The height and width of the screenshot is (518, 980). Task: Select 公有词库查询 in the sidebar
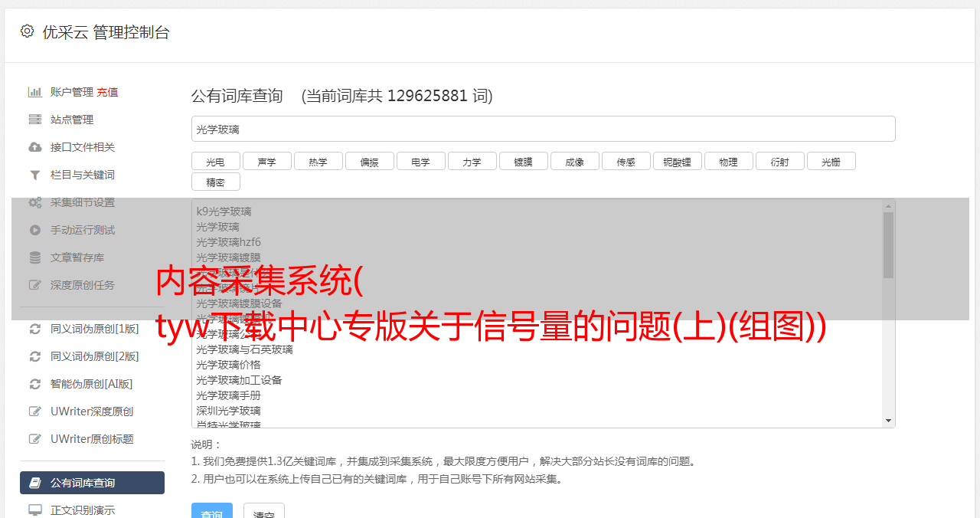[92, 483]
